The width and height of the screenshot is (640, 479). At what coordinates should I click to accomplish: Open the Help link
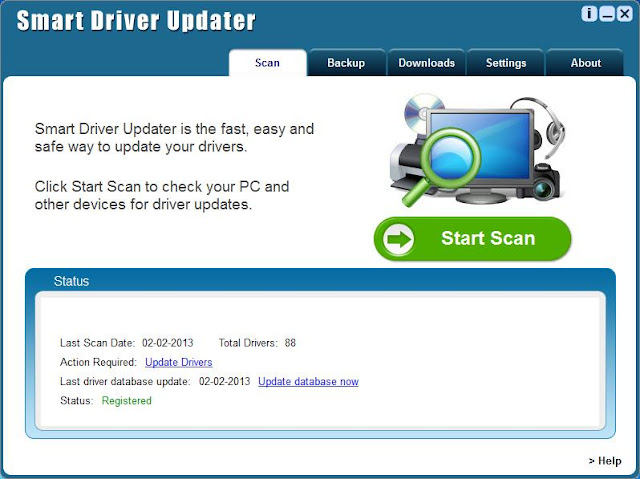pyautogui.click(x=605, y=461)
